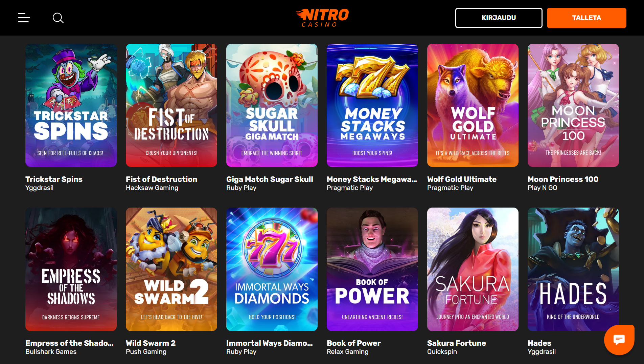The image size is (644, 364).
Task: Open Money Stacks Megaways thumbnail
Action: point(372,105)
